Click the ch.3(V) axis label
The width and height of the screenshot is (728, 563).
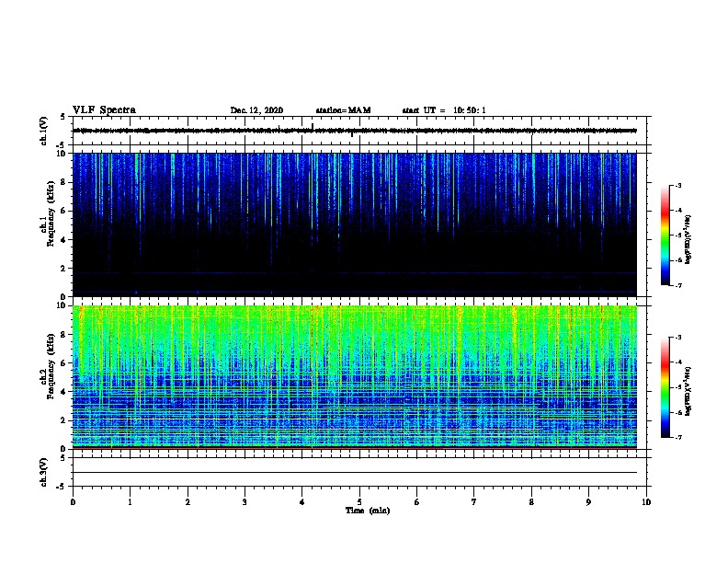(44, 472)
